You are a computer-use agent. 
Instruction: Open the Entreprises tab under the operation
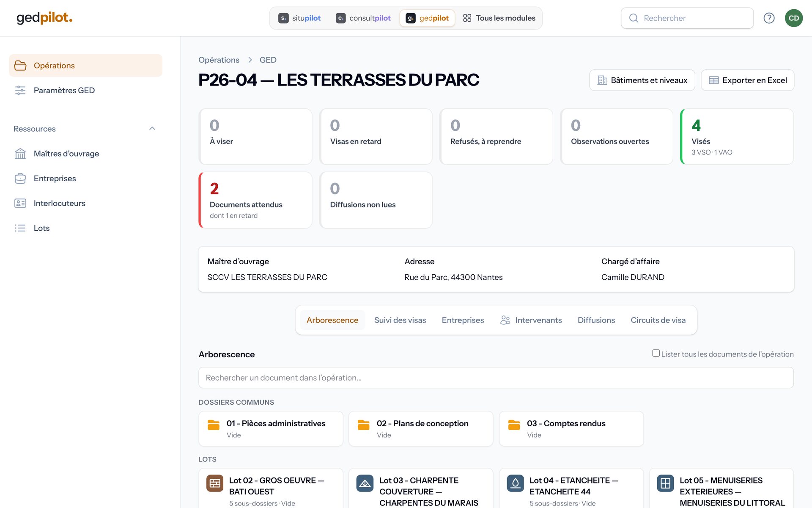tap(463, 320)
